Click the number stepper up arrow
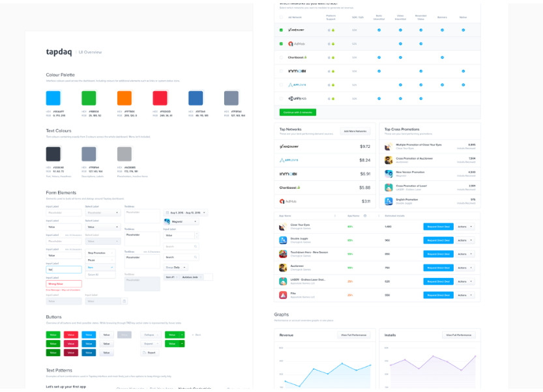Viewport: 543px width, 392px height. point(197,234)
